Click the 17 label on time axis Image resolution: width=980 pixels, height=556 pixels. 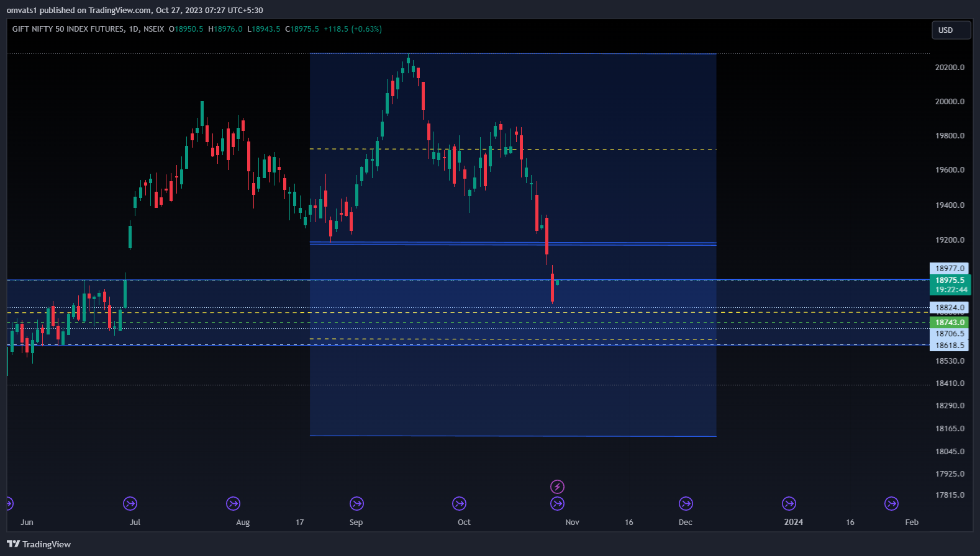[x=299, y=522]
